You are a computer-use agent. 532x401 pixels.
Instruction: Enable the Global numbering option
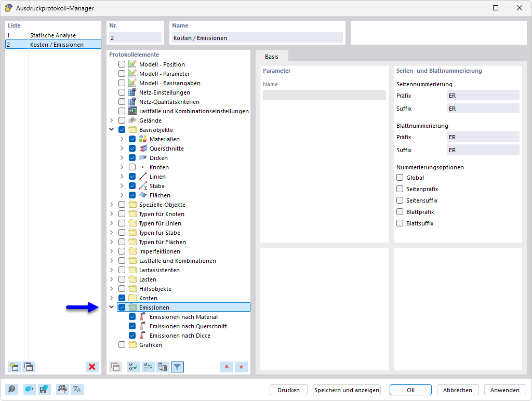click(400, 178)
